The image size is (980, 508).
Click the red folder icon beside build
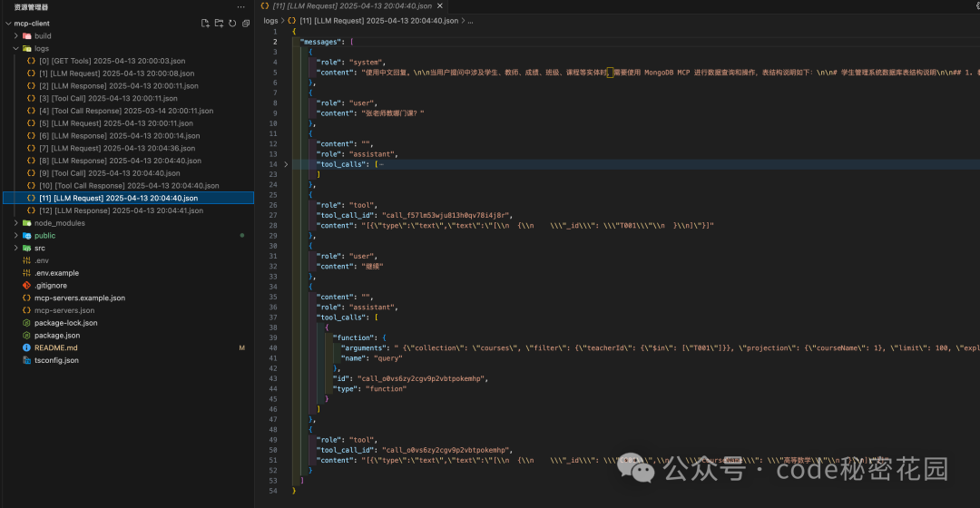pyautogui.click(x=27, y=35)
